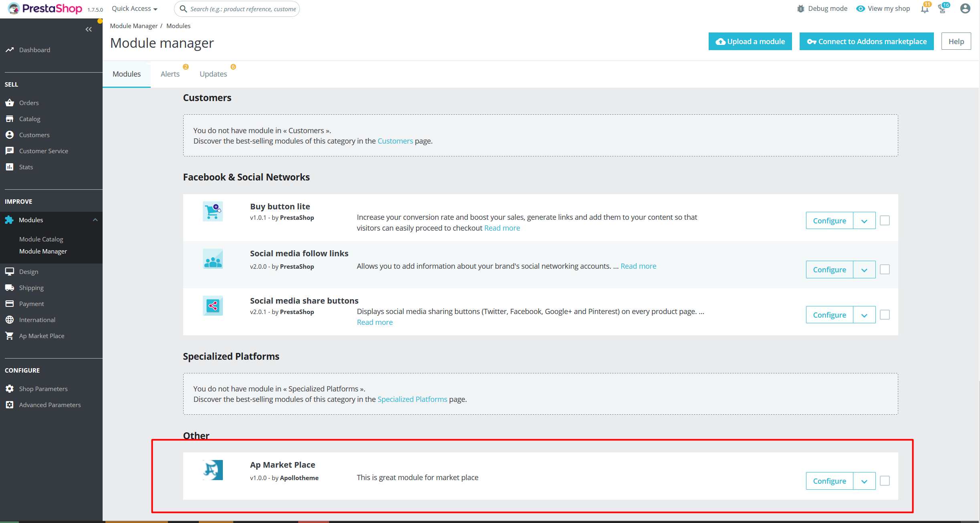Click the Debug mode bug icon
The width and height of the screenshot is (980, 523).
[800, 8]
